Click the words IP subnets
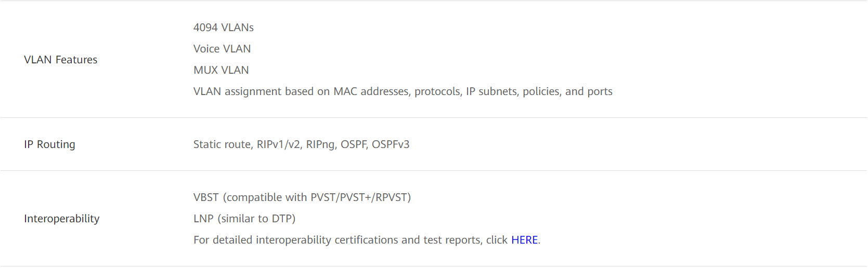 491,91
